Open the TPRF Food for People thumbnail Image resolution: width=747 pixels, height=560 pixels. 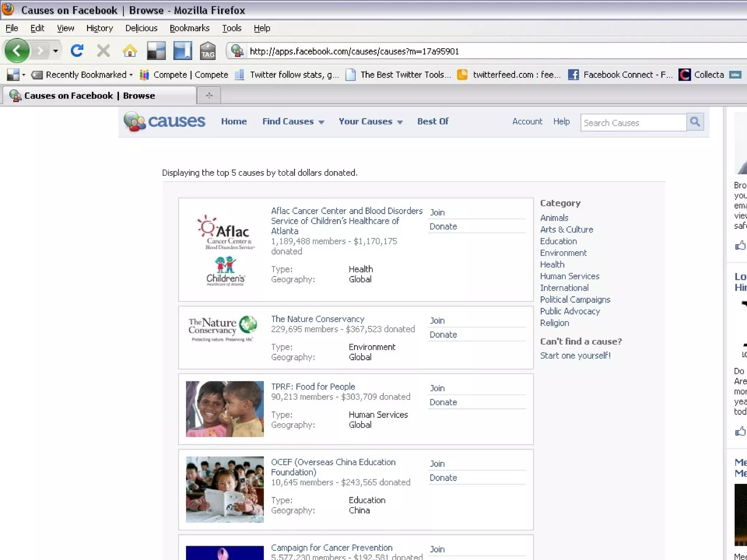225,409
